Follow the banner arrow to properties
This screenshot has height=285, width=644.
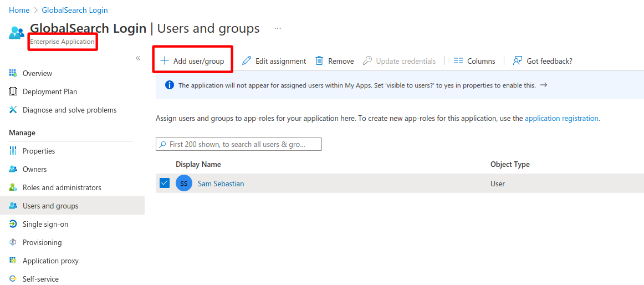[543, 85]
